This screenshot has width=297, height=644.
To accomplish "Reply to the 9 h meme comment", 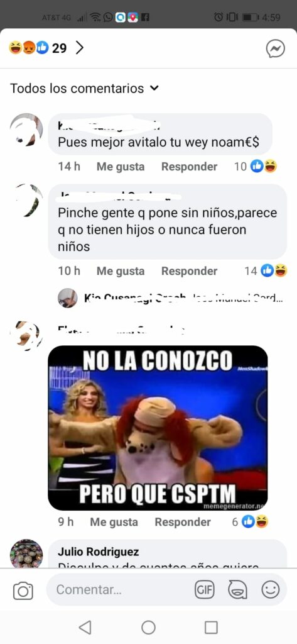I will [183, 522].
